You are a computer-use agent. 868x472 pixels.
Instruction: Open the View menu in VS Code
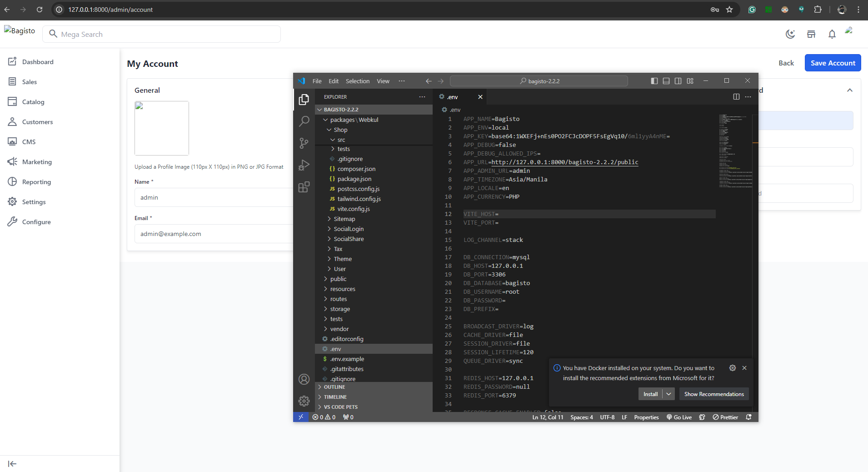pos(383,81)
